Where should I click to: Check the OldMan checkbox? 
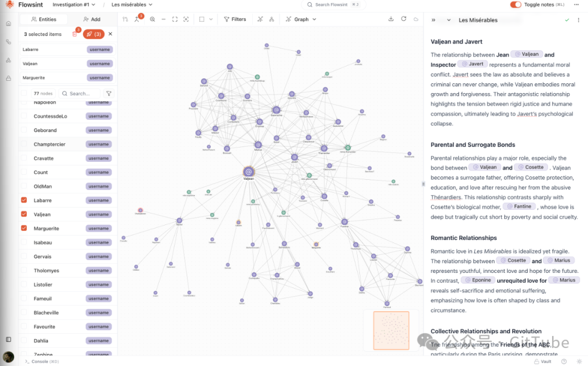(24, 186)
